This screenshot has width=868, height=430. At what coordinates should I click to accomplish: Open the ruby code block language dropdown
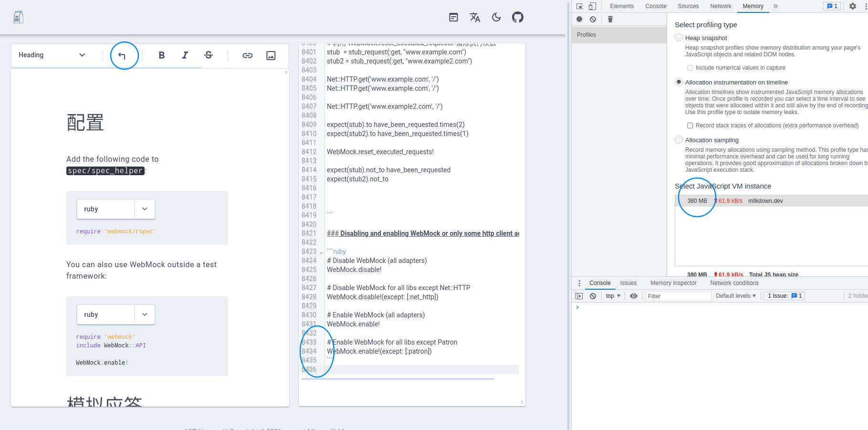145,209
